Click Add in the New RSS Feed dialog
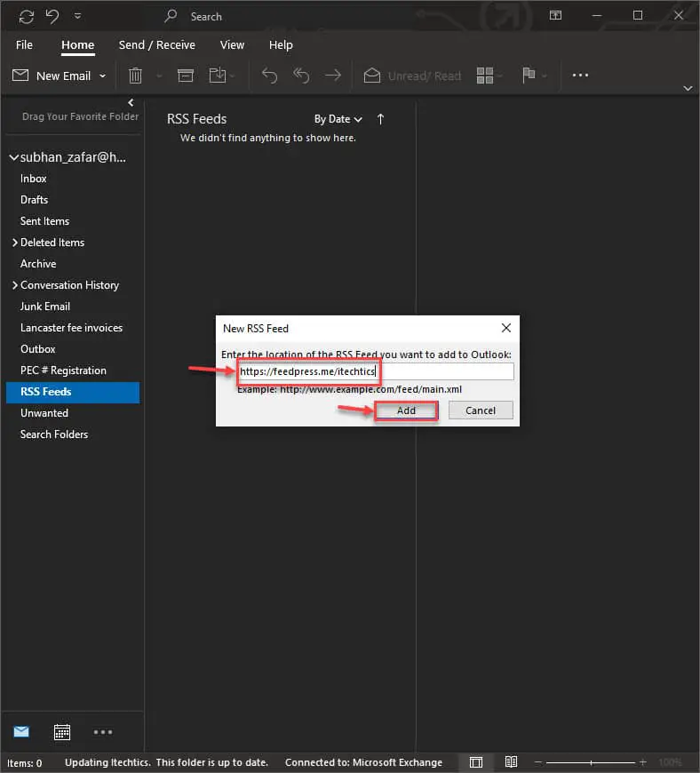700x773 pixels. pos(406,410)
